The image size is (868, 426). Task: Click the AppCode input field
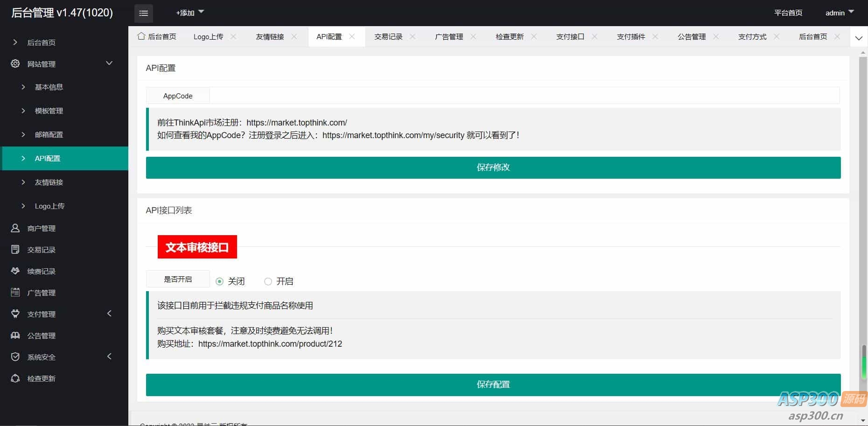[524, 96]
